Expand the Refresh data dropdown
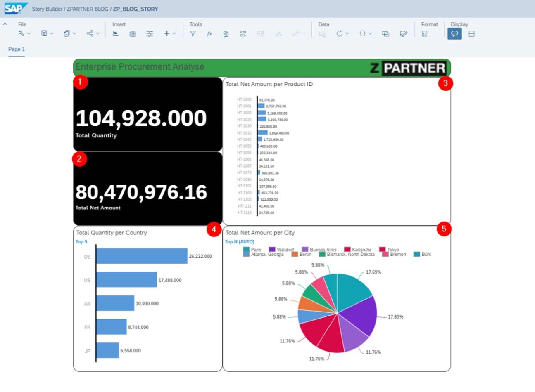The height and width of the screenshot is (392, 535). 347,34
